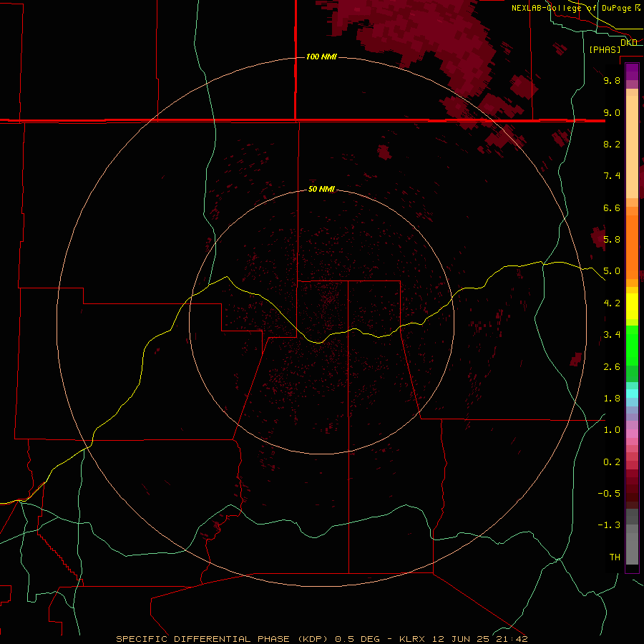
Task: Click the 3.4 value on the color scale
Action: pyautogui.click(x=612, y=335)
